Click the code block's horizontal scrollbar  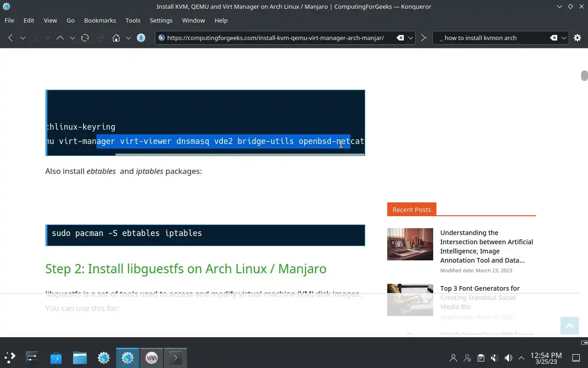pyautogui.click(x=239, y=155)
